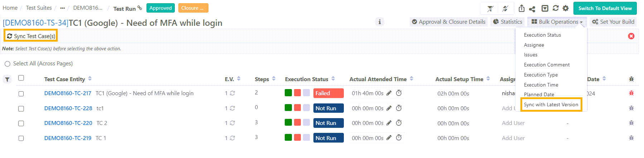The width and height of the screenshot is (644, 158).
Task: Close the bulk action panel with red X
Action: click(631, 36)
